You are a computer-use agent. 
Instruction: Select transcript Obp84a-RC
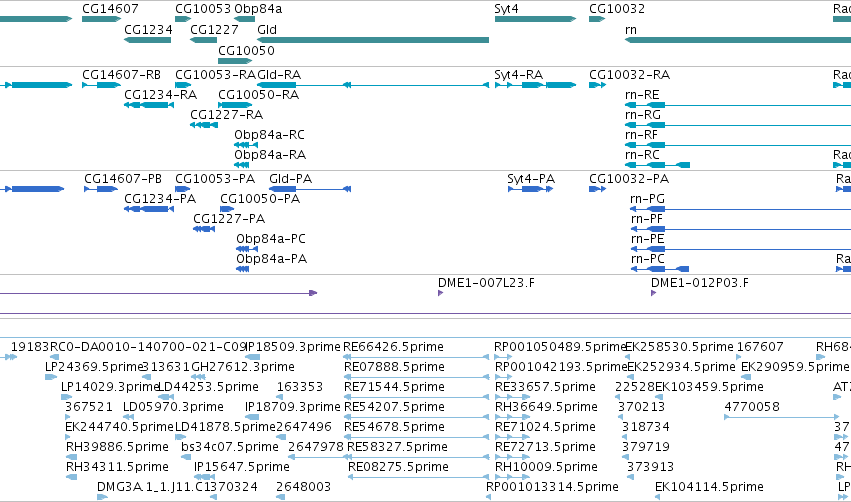(246, 145)
